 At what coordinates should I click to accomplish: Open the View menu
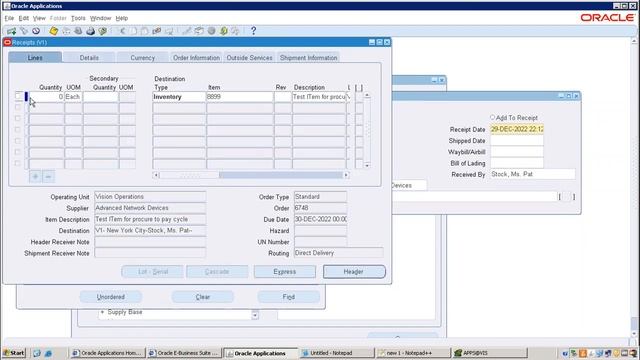click(39, 18)
